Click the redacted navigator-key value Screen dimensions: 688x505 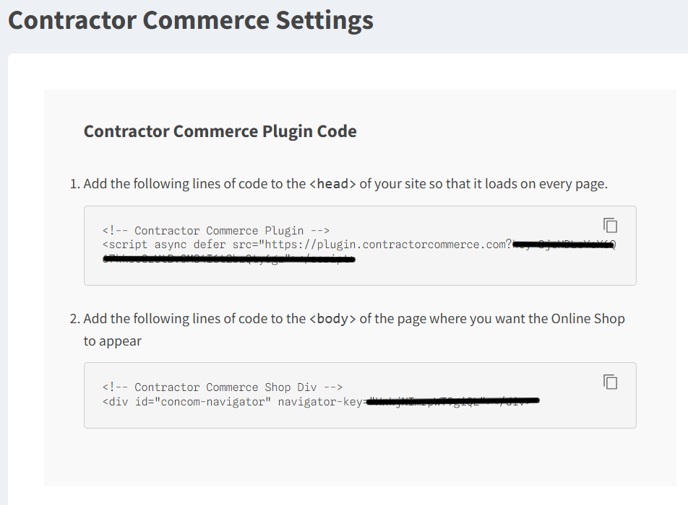(x=452, y=402)
